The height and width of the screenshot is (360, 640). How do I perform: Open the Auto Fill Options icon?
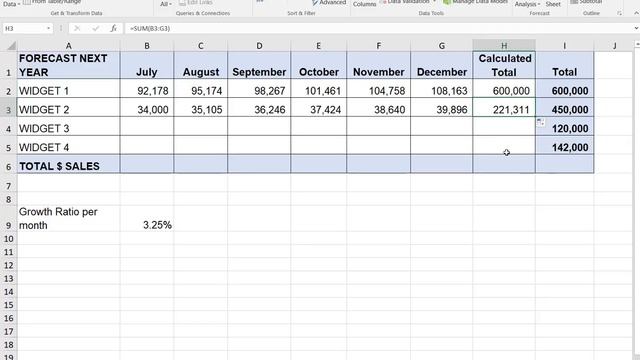click(540, 122)
